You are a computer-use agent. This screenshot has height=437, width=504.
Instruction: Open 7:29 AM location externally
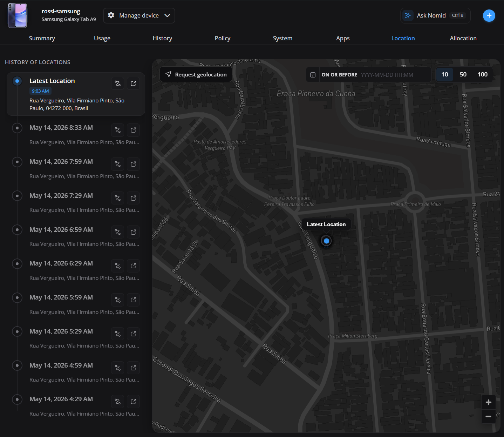tap(134, 198)
